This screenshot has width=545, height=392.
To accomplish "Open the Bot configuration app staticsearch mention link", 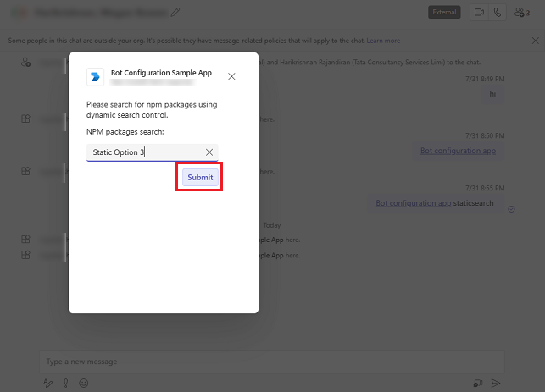I will pos(414,203).
